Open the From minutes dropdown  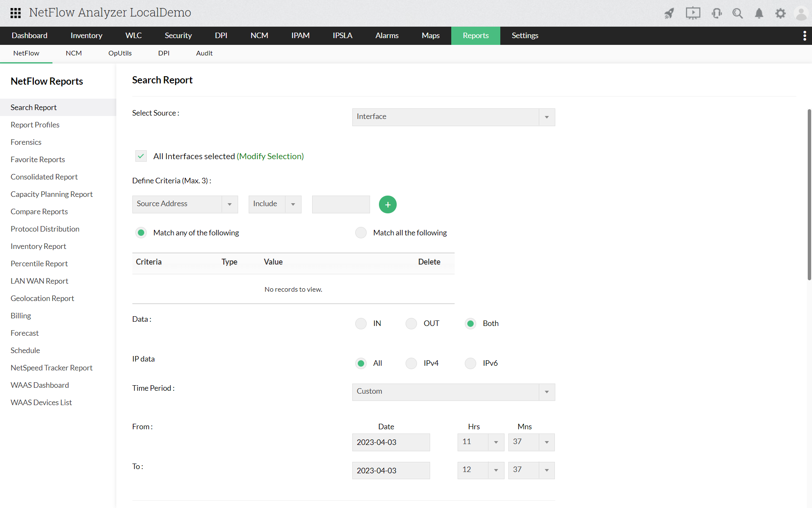[531, 442]
